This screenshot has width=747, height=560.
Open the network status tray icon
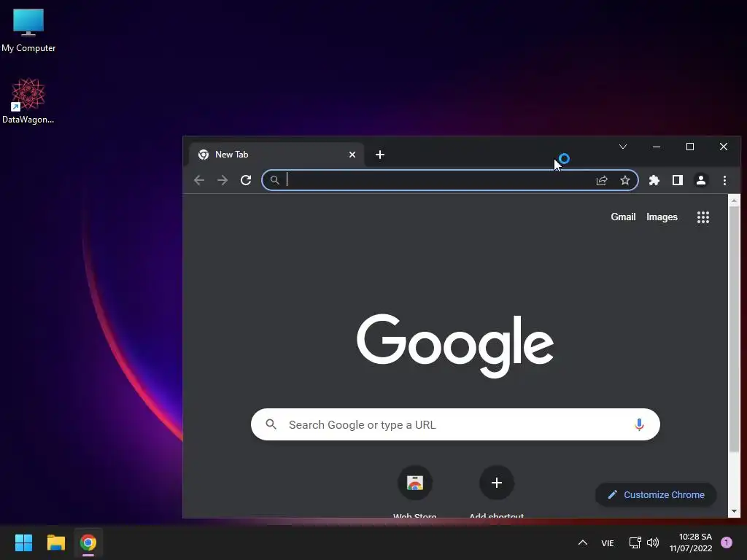pos(635,542)
